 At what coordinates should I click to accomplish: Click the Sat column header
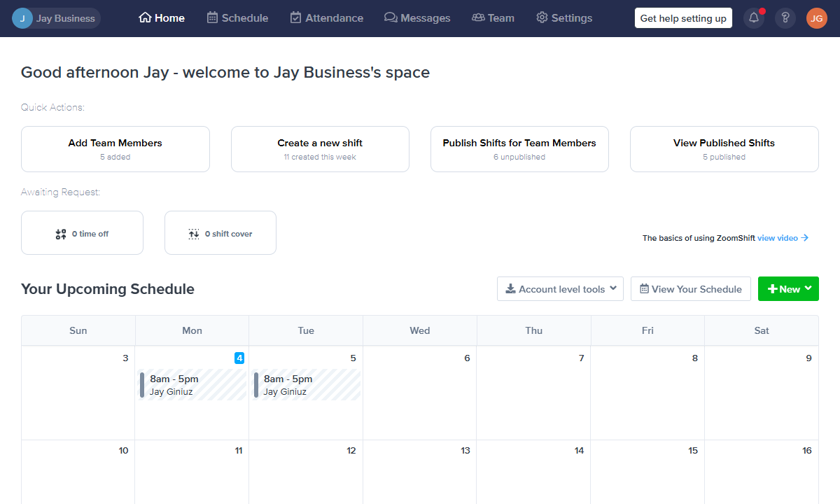pos(762,330)
